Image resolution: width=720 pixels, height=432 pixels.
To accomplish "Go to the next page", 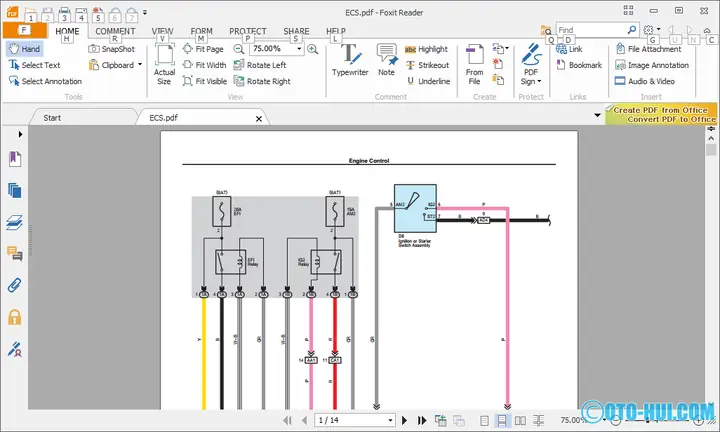I will (405, 421).
